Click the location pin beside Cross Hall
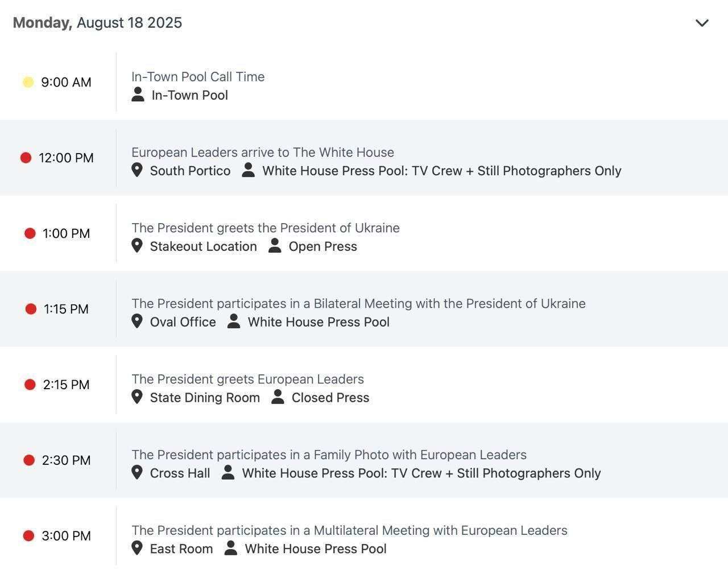The width and height of the screenshot is (728, 569). [x=137, y=473]
